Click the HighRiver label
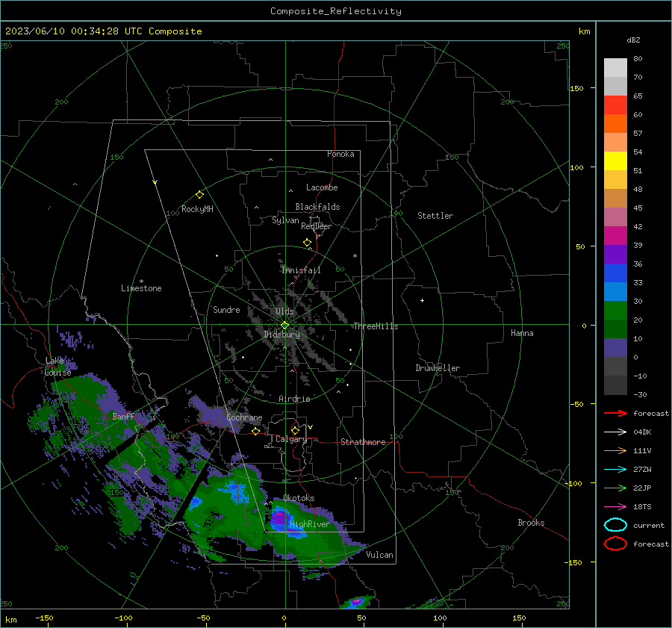The height and width of the screenshot is (628, 672). [310, 524]
